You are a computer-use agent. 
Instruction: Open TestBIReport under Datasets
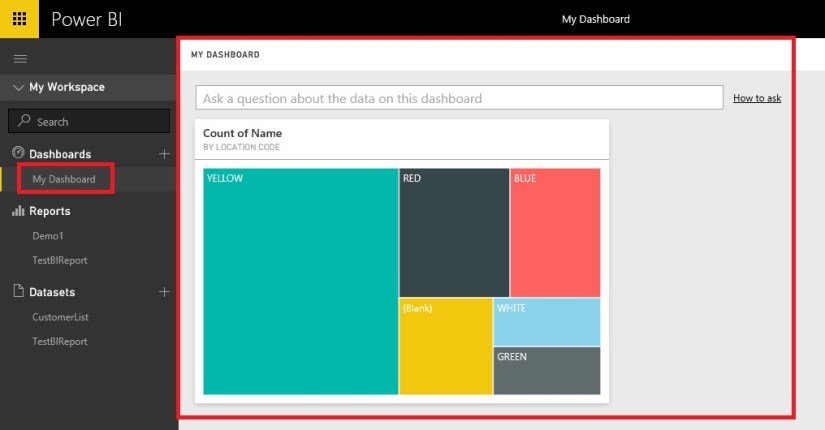(x=59, y=341)
